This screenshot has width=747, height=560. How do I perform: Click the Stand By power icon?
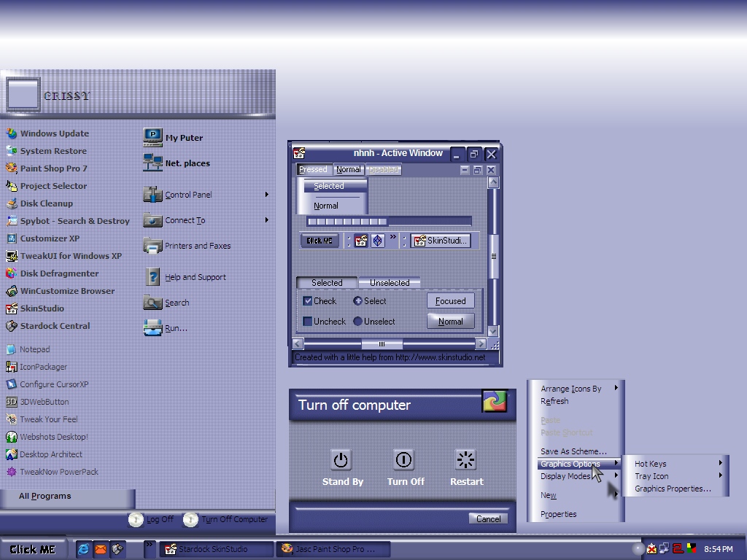[341, 460]
